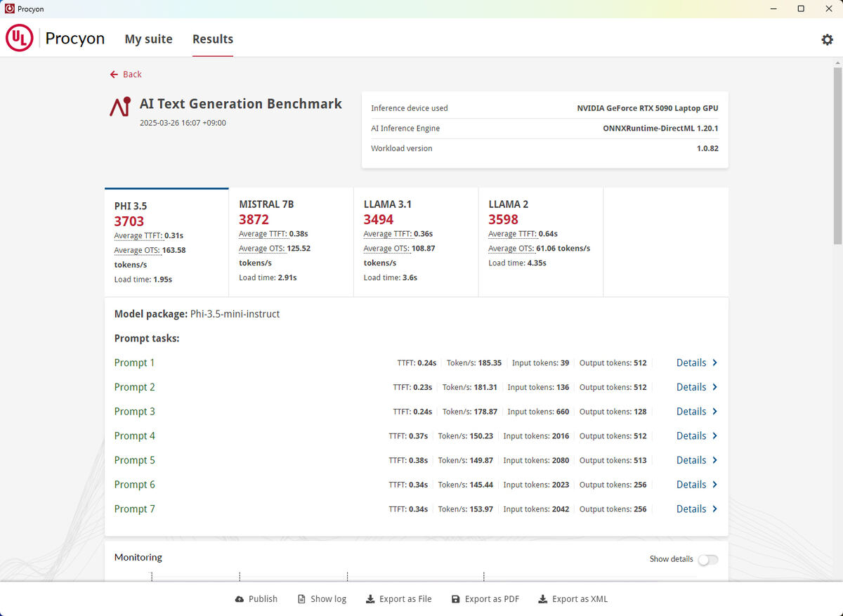Switch to the My suite tab
This screenshot has height=616, width=843.
[148, 39]
